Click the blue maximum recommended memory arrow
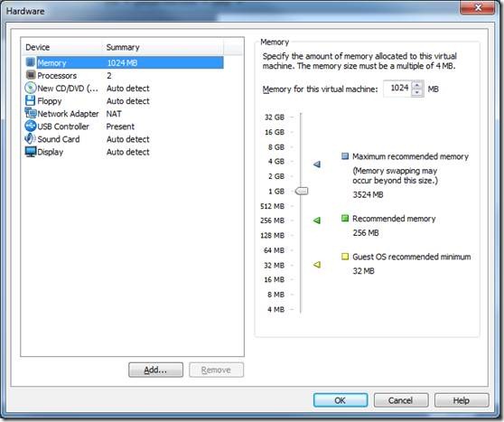Screen dimensions: 504x422 pyautogui.click(x=317, y=164)
